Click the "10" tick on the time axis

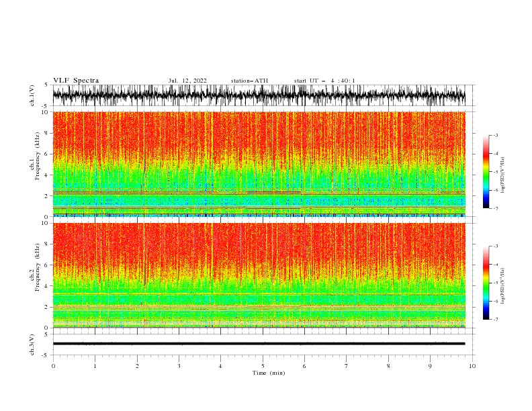click(472, 366)
